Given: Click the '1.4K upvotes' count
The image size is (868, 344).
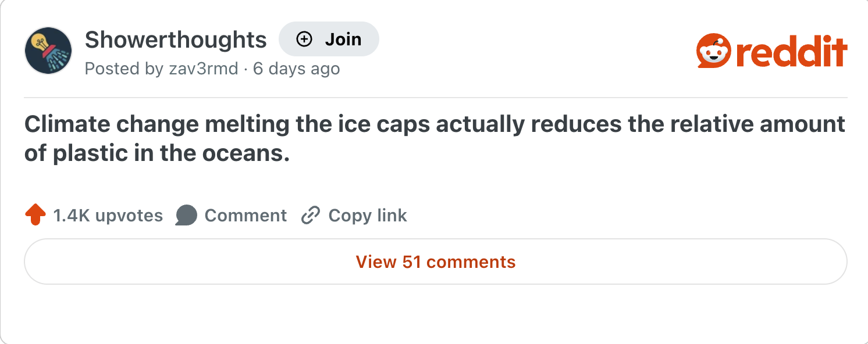Looking at the screenshot, I should pos(108,216).
